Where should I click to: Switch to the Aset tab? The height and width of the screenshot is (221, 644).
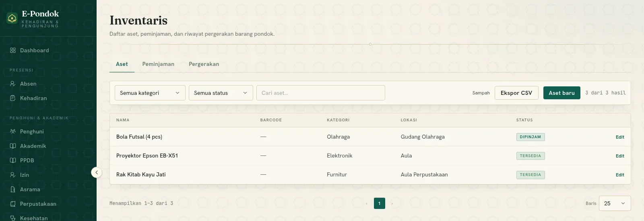click(122, 64)
